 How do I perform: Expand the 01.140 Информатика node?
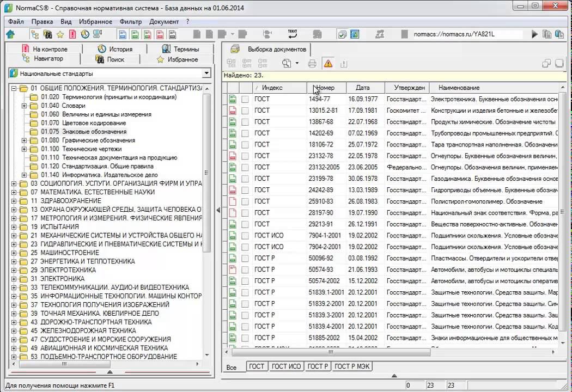coord(24,175)
